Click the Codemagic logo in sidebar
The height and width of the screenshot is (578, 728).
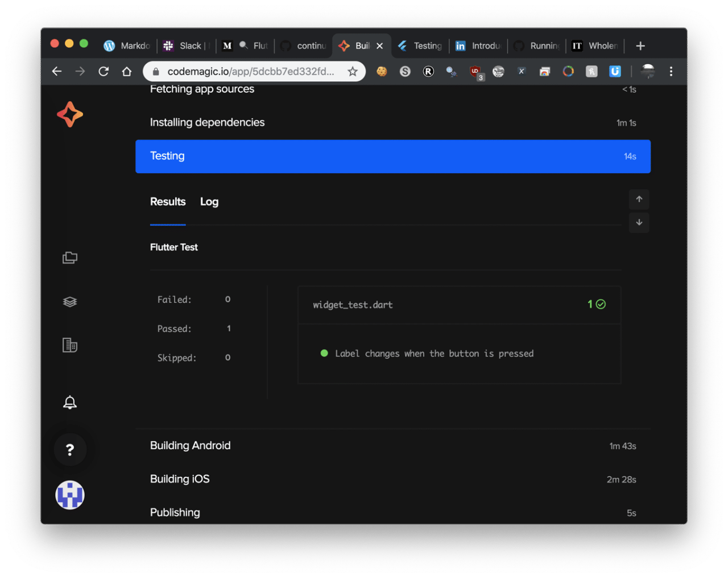click(x=70, y=114)
